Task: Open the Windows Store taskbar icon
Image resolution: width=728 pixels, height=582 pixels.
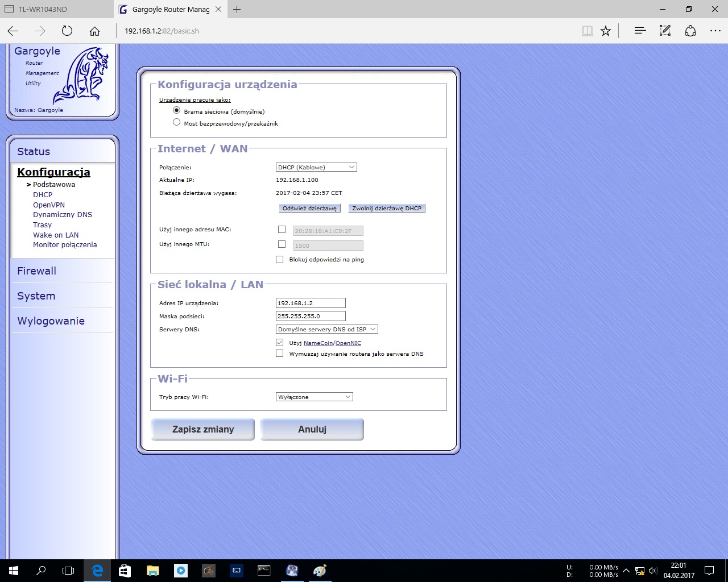Action: point(125,571)
